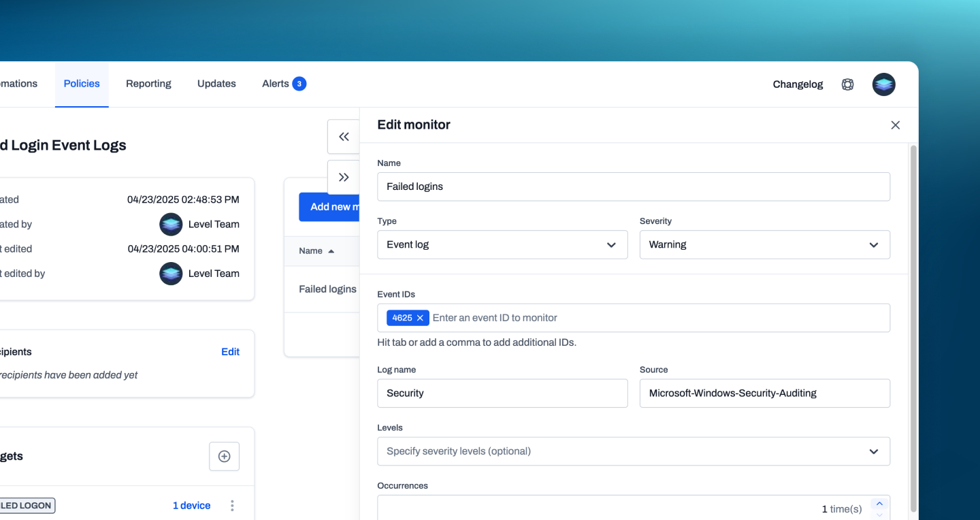Open the Alerts tab with 3 badge
980x520 pixels.
pos(284,84)
